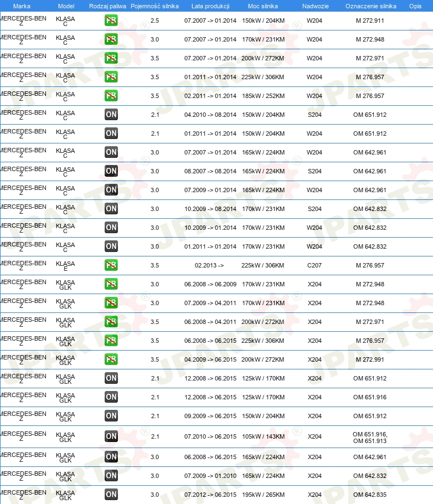Click the 2.5 engine capacity cell
Viewport: 433px width, 504px height.
[x=154, y=20]
